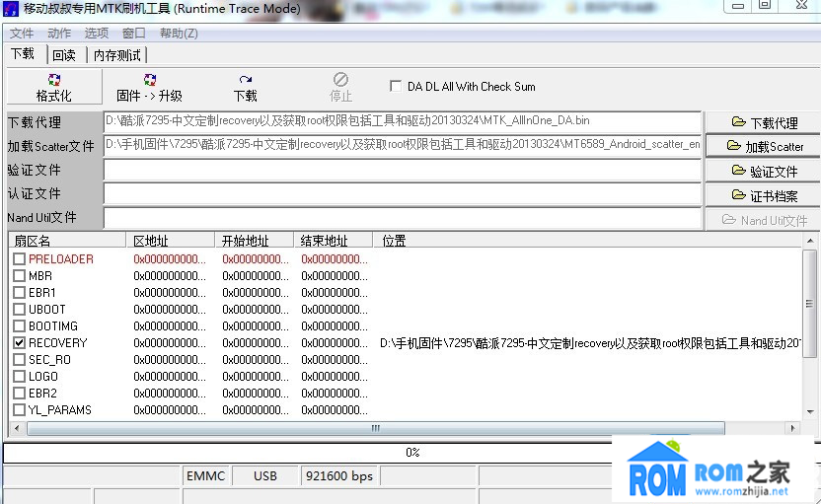Click the EMMC status bar entry
Image resolution: width=821 pixels, height=504 pixels.
[x=206, y=475]
